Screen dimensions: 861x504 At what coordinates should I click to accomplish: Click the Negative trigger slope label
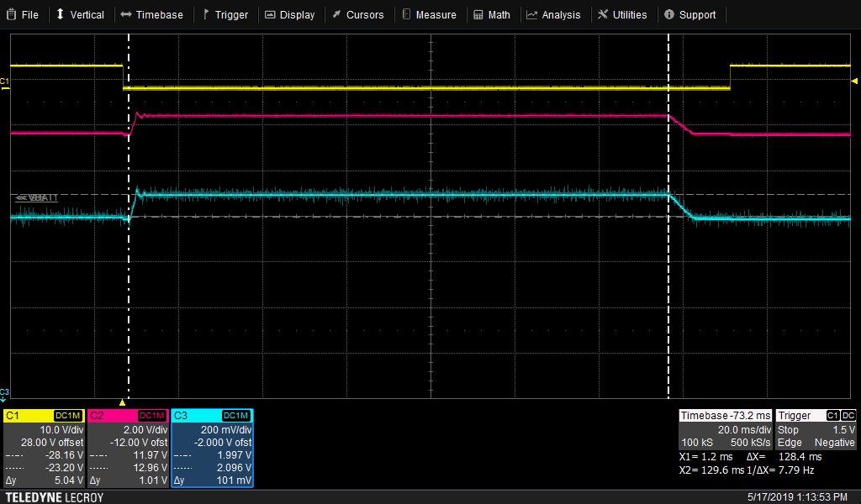coord(835,442)
